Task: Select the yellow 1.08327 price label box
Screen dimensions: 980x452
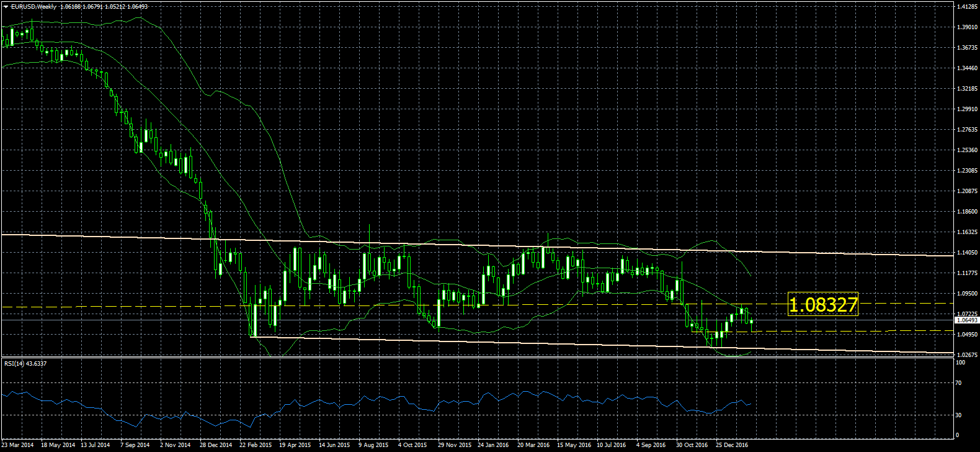Action: 822,304
